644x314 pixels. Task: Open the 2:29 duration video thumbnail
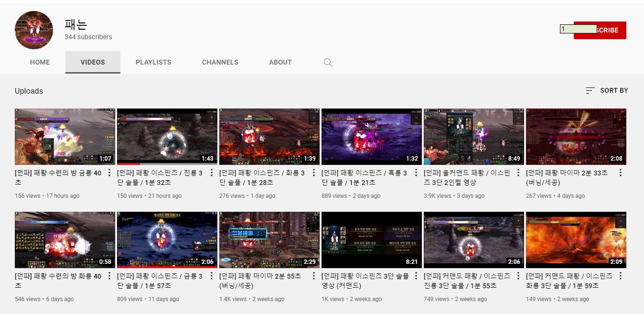coord(269,240)
